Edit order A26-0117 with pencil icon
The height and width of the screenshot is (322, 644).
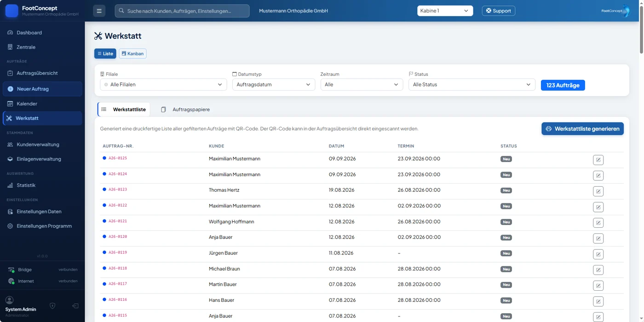click(598, 286)
